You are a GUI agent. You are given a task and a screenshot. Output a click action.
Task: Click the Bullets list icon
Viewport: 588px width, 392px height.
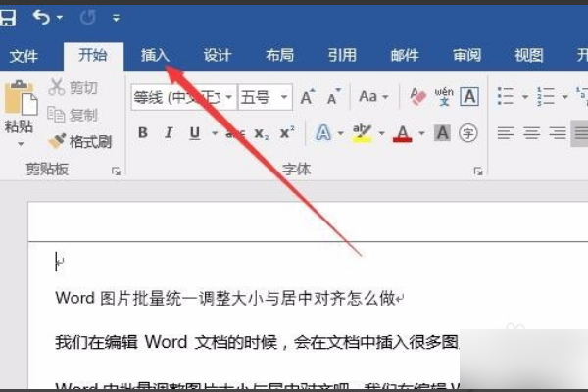(506, 96)
